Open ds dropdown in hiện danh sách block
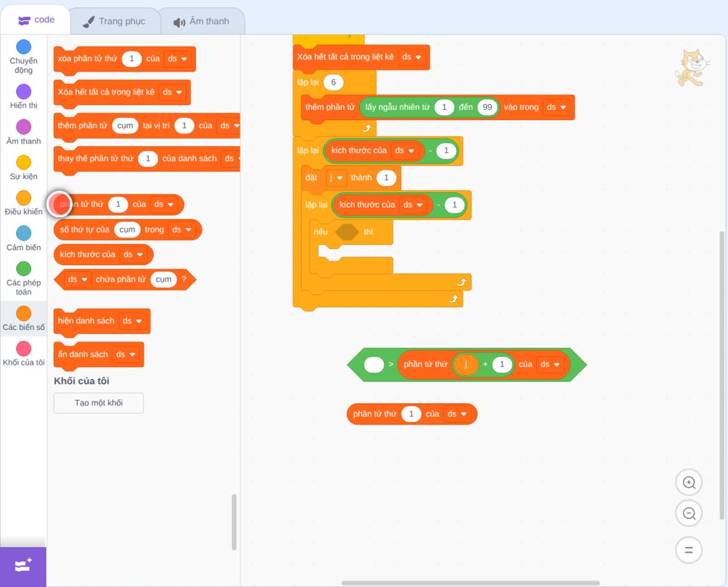728x587 pixels. (132, 321)
